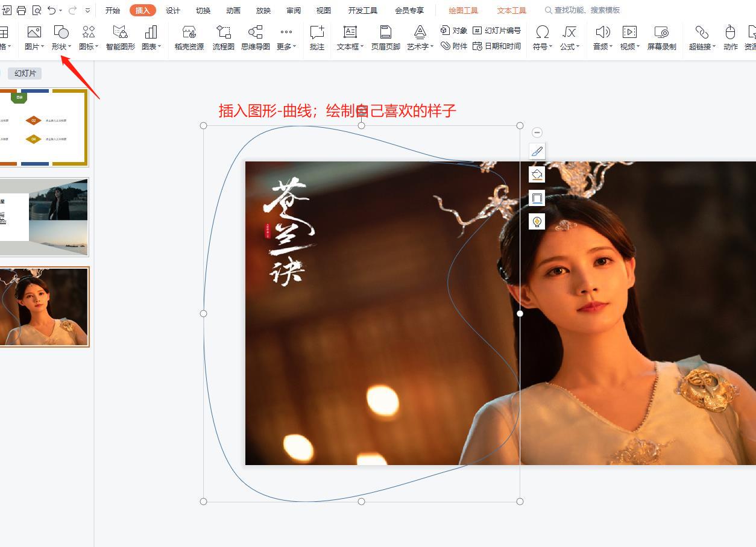Image resolution: width=756 pixels, height=547 pixels.
Task: Open 页眉页脚 header and footer
Action: [x=386, y=37]
